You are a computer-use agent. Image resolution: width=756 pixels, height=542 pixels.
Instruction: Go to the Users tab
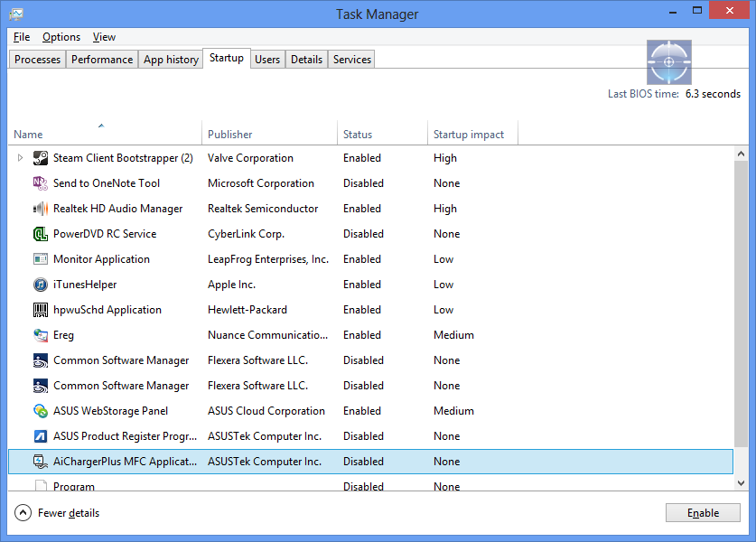[267, 60]
